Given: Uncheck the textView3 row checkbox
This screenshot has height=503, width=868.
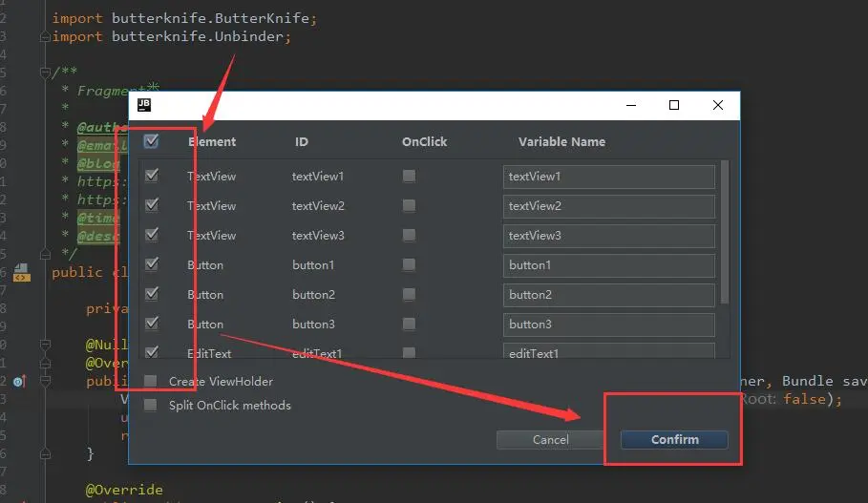Looking at the screenshot, I should [x=151, y=235].
